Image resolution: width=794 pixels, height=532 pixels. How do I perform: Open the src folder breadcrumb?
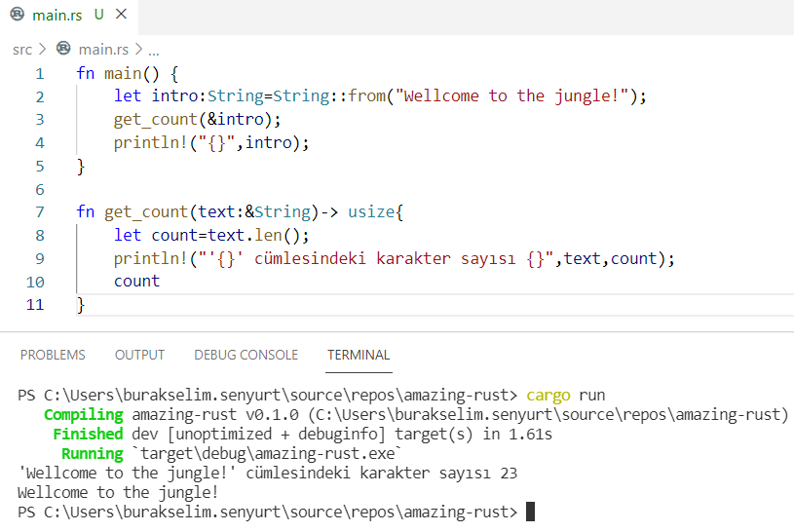[22, 49]
